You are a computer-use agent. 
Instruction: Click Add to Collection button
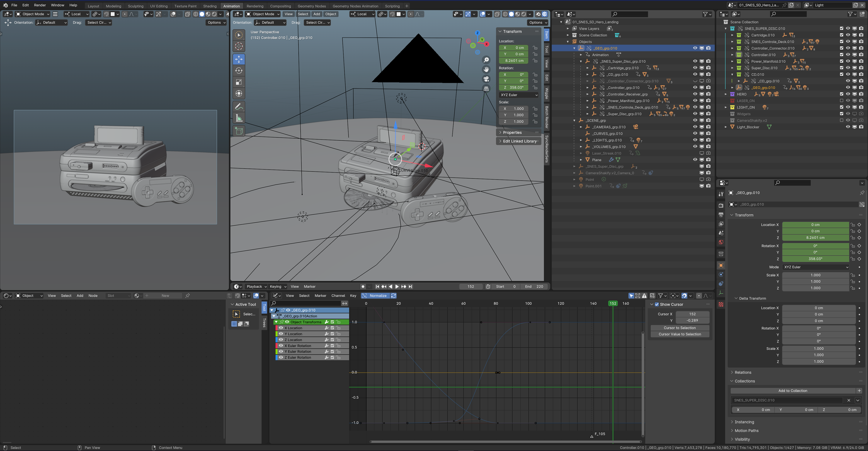coord(793,391)
